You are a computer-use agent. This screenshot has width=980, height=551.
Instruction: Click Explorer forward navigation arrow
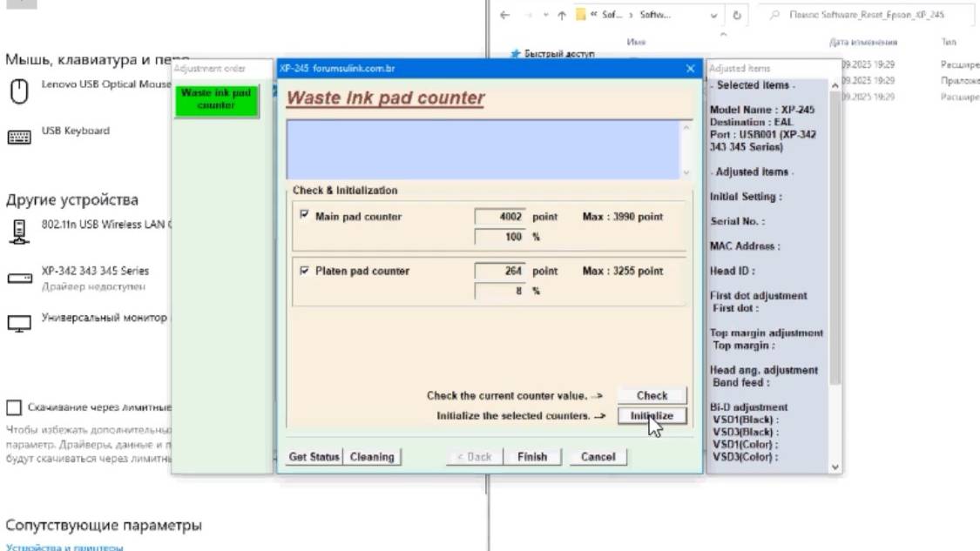[528, 15]
